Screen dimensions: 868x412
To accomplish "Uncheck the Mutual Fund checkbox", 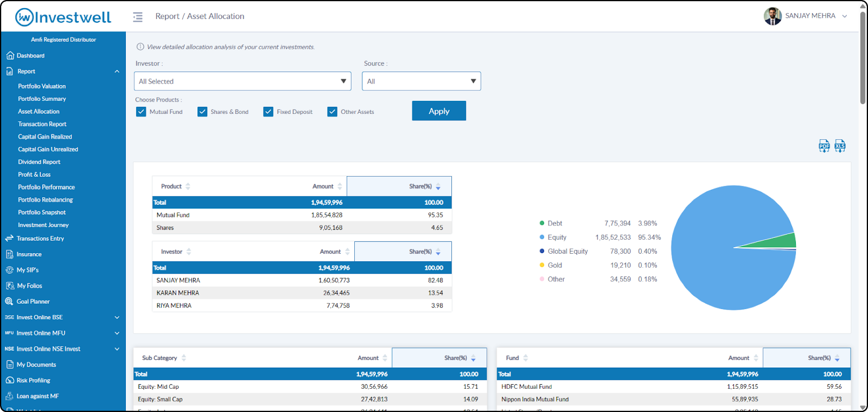I will click(x=141, y=112).
